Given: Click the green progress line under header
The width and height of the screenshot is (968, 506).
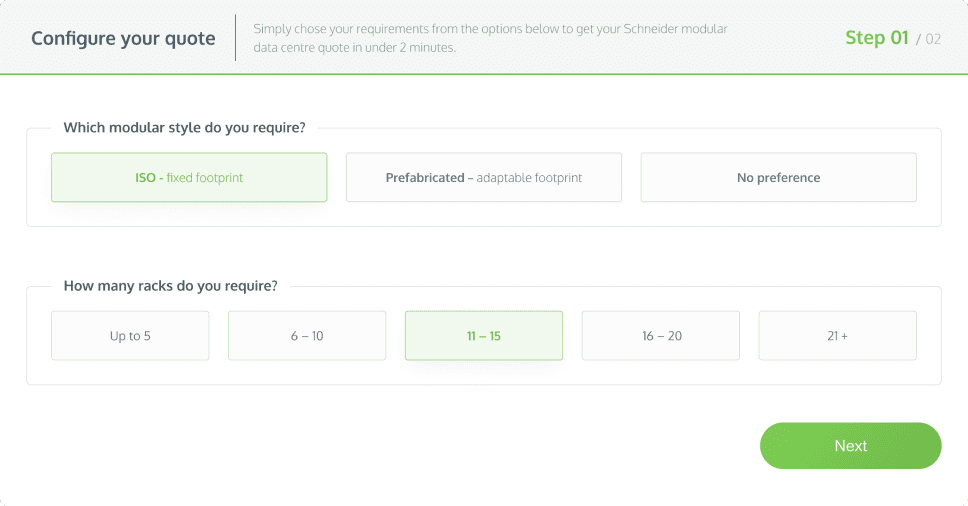Looking at the screenshot, I should click(x=484, y=74).
